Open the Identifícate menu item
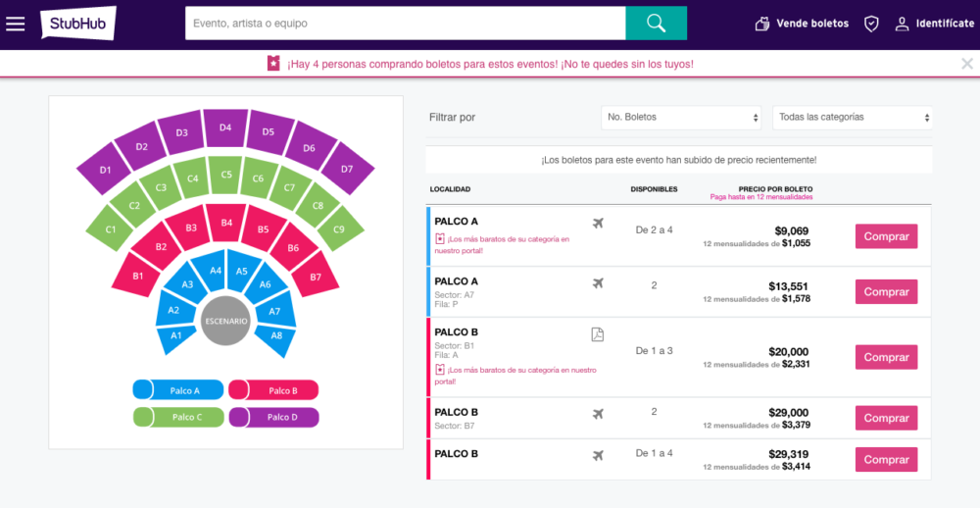The image size is (980, 508). click(945, 24)
